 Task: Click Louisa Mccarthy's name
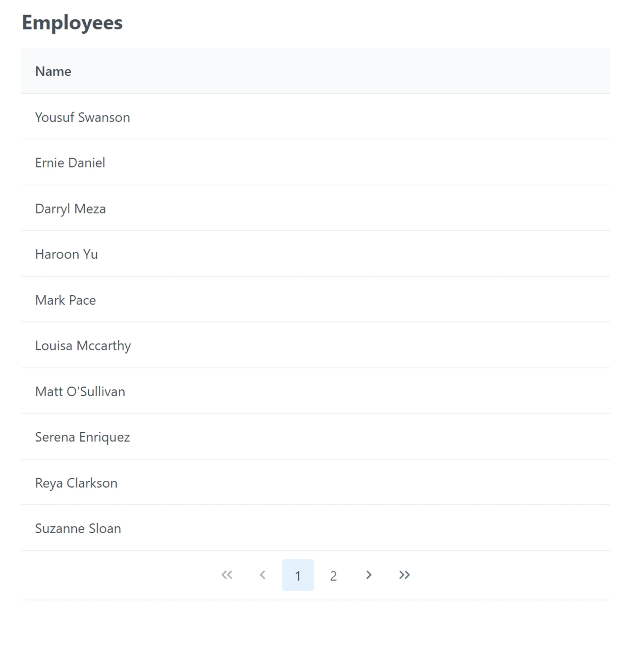pyautogui.click(x=83, y=346)
